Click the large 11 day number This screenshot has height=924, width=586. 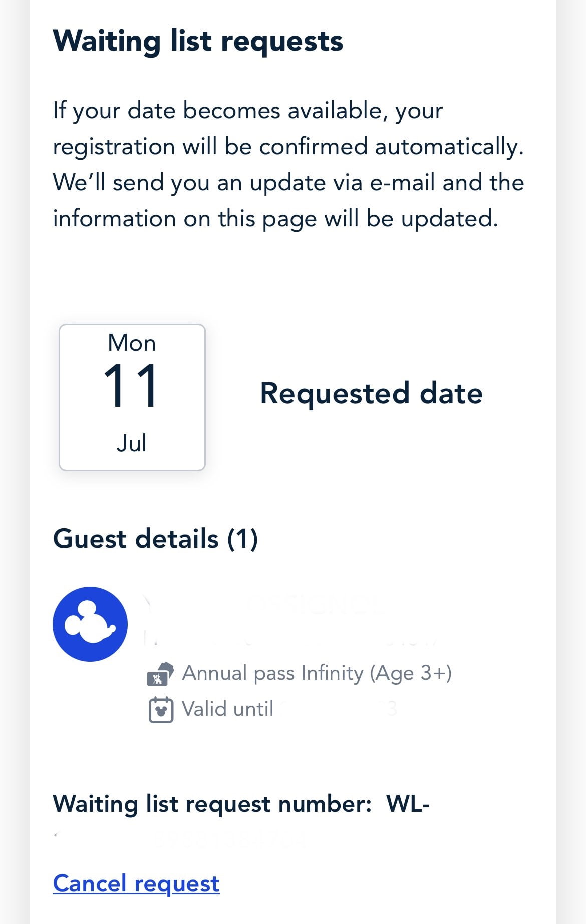click(x=131, y=386)
